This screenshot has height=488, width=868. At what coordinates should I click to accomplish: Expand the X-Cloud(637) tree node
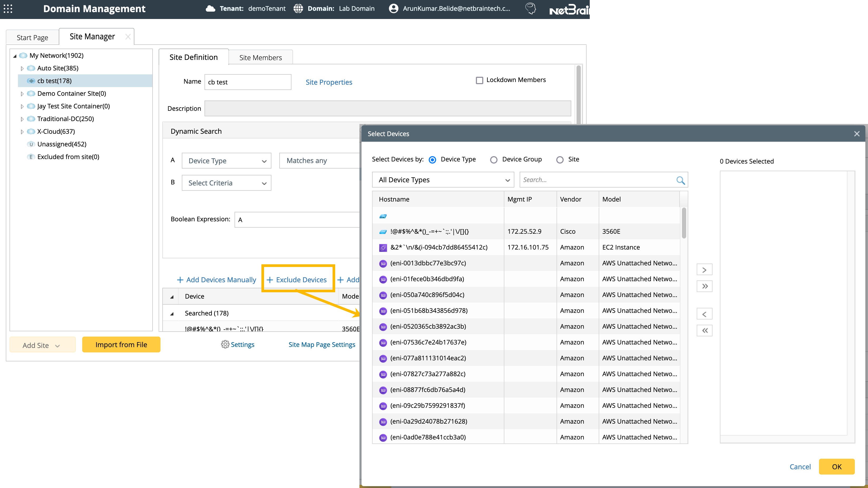click(22, 132)
